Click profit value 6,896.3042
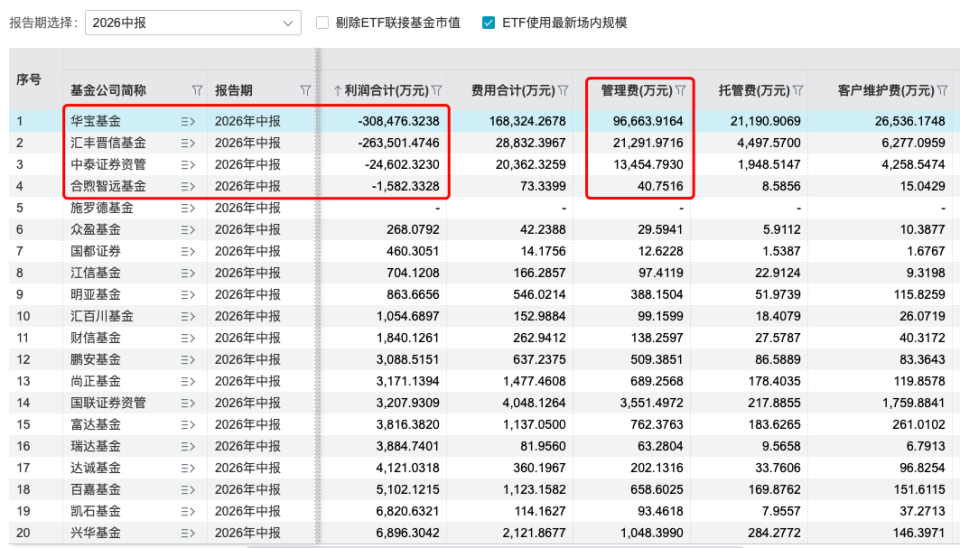Screen dimensions: 960x548 [x=408, y=533]
